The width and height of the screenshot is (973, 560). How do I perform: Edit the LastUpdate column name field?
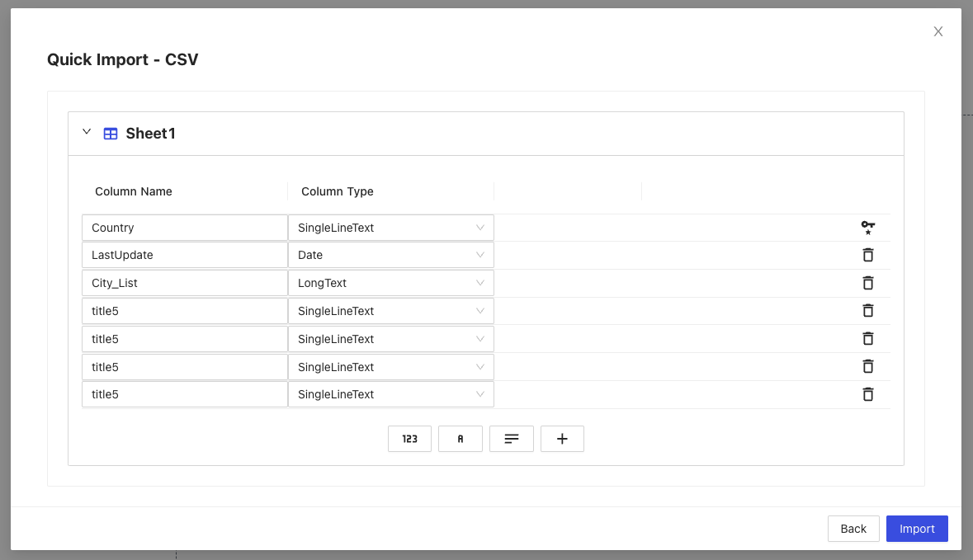click(184, 255)
